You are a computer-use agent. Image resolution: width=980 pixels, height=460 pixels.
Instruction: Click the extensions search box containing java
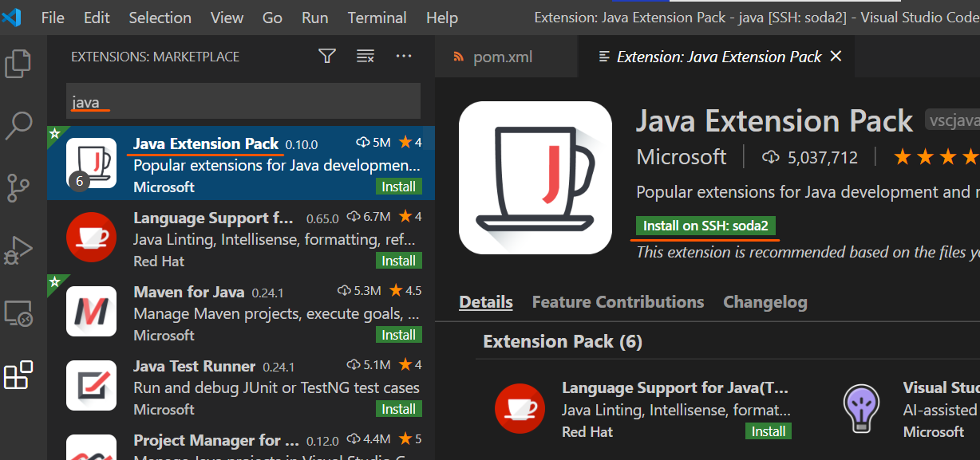[x=243, y=102]
